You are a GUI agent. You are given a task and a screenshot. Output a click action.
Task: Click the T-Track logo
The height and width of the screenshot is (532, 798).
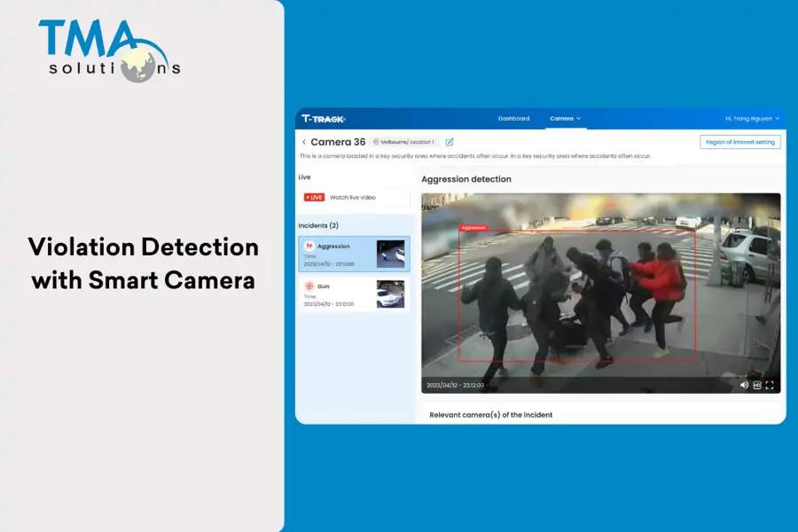[323, 119]
